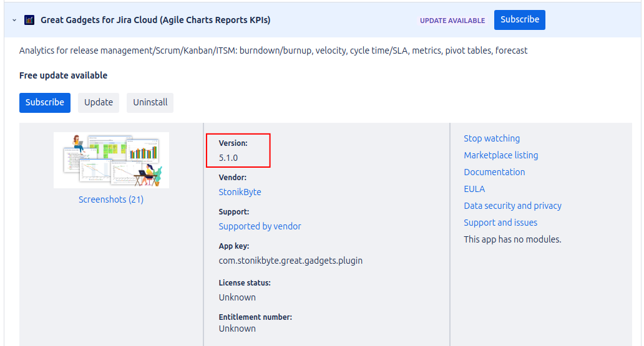Viewport: 644px width, 346px height.
Task: Follow the Supported by vendor link
Action: [x=260, y=226]
